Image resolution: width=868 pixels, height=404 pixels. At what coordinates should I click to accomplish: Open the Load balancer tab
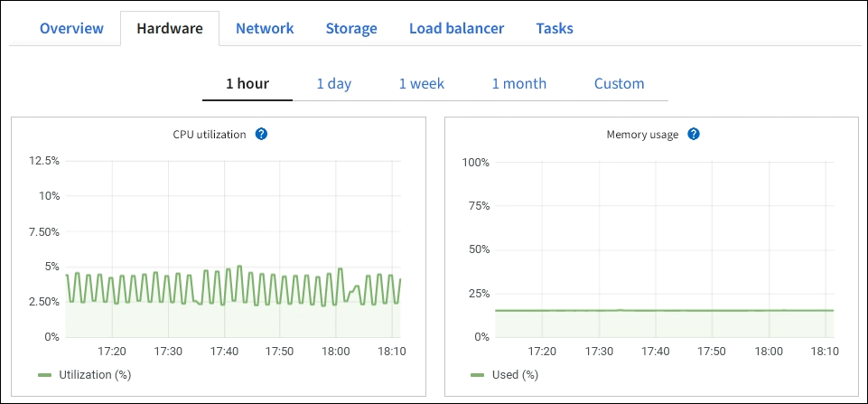(456, 28)
